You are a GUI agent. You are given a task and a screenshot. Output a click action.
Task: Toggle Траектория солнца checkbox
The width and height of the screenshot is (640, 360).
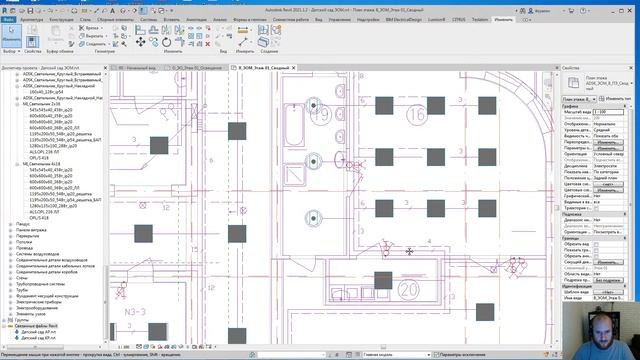(x=596, y=208)
